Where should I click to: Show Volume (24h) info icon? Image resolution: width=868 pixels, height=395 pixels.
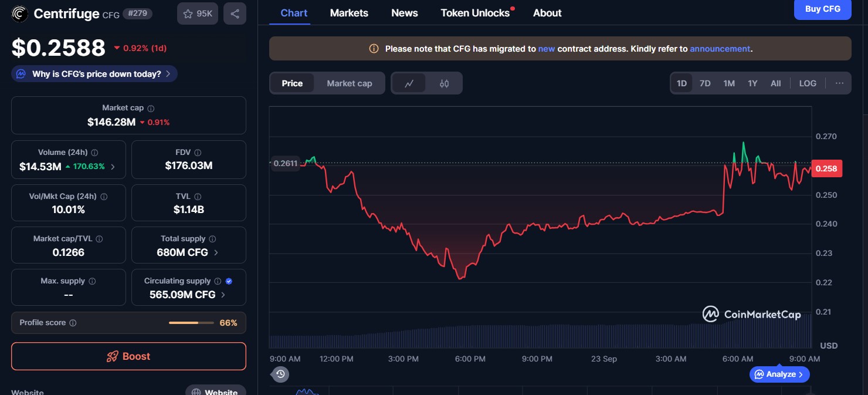(x=94, y=153)
